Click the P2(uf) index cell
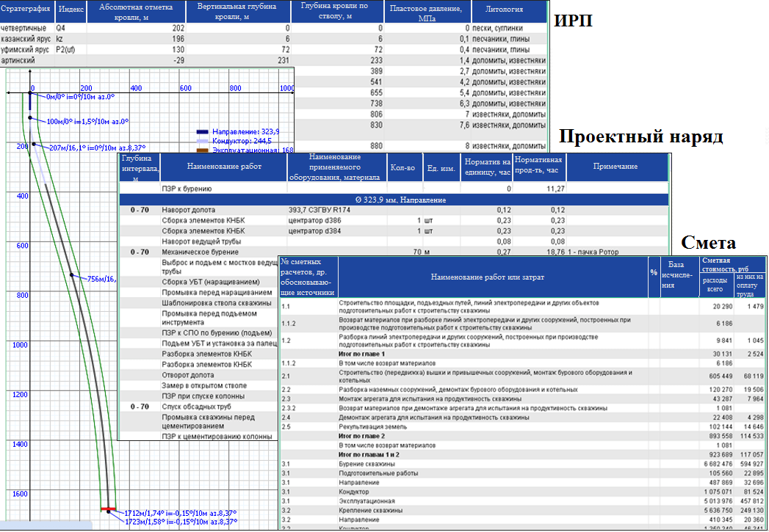This screenshot has height=532, width=769. click(x=65, y=49)
